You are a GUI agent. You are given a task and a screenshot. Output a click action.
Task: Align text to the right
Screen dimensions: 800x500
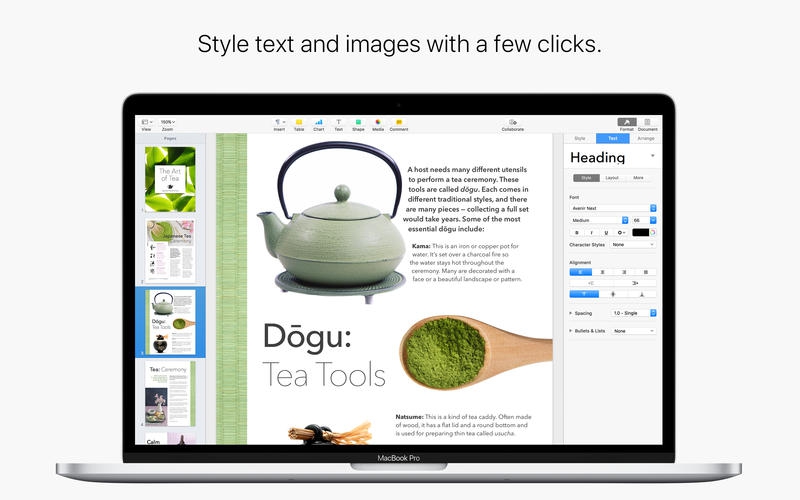pos(624,272)
